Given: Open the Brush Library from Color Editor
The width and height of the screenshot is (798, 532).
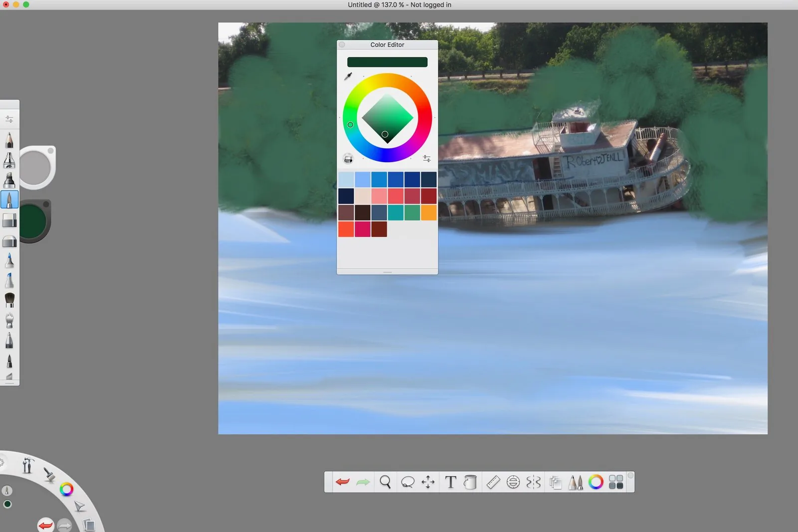Looking at the screenshot, I should (348, 159).
